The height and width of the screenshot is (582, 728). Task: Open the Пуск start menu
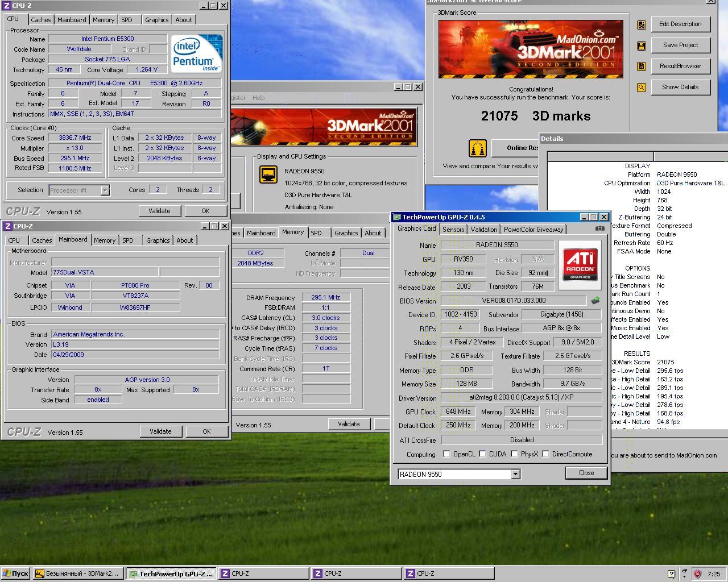point(15,573)
